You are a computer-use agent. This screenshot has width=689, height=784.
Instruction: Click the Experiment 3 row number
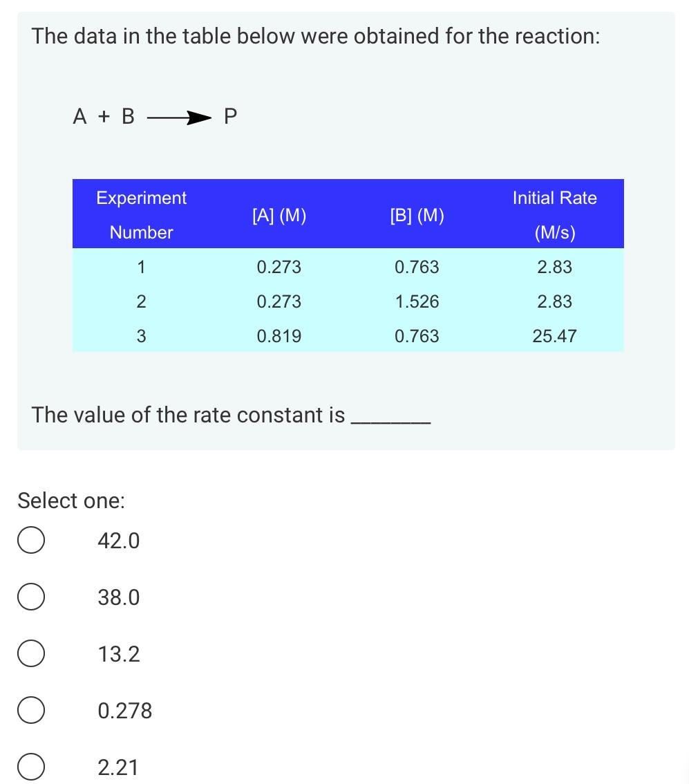coord(141,336)
